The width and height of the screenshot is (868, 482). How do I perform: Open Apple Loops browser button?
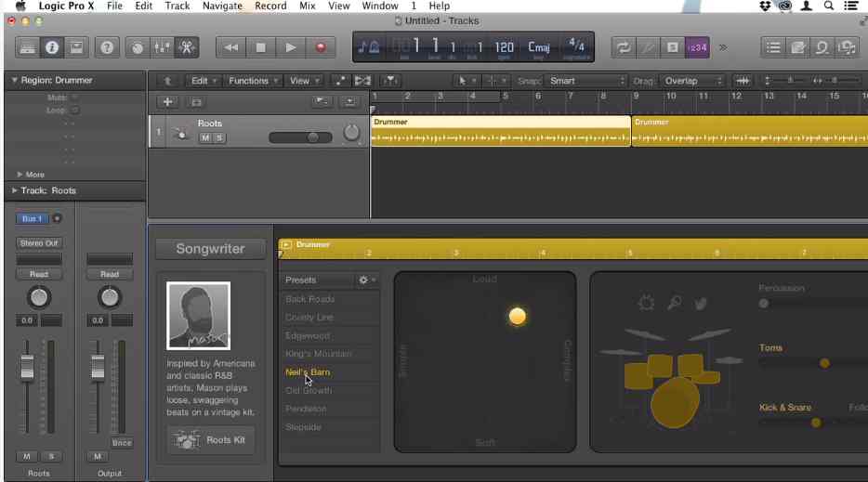(822, 47)
